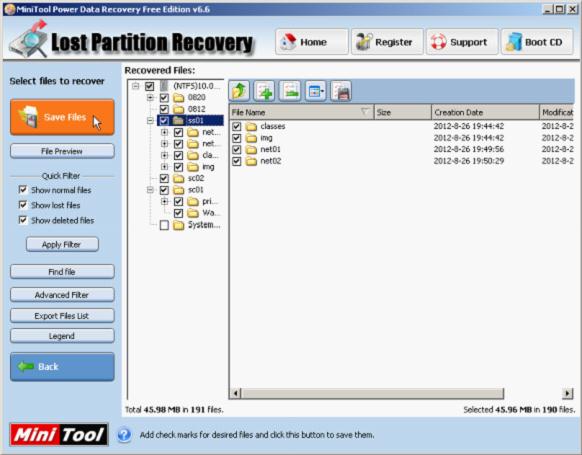Image resolution: width=582 pixels, height=455 pixels.
Task: Uncheck the net01 checkbox in file list
Action: coord(236,150)
